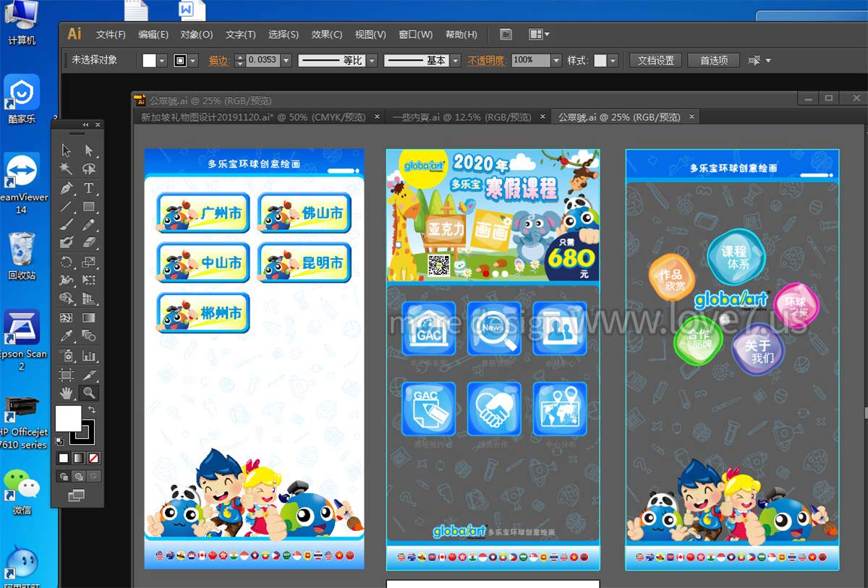Select the Paintbrush tool

coord(67,224)
